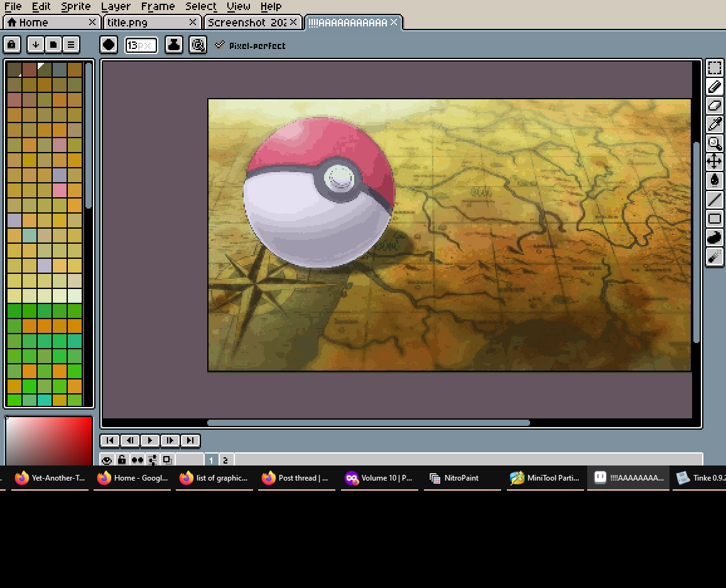
Task: Pick the light blue-green swatch in palette
Action: pyautogui.click(x=30, y=235)
